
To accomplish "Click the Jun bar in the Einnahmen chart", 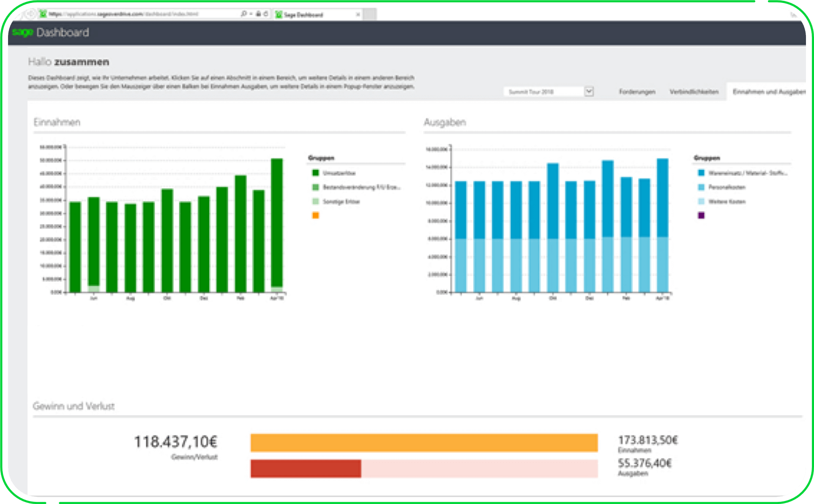I will (94, 244).
